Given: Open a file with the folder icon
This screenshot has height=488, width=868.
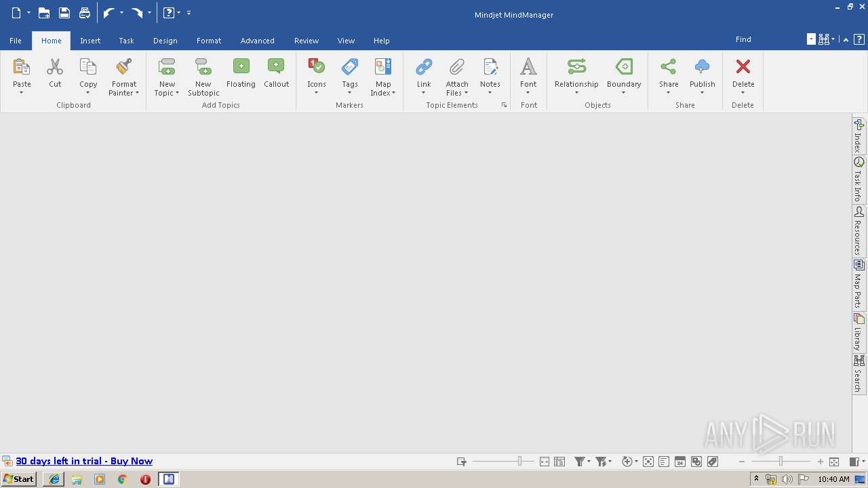Looking at the screenshot, I should coord(43,13).
